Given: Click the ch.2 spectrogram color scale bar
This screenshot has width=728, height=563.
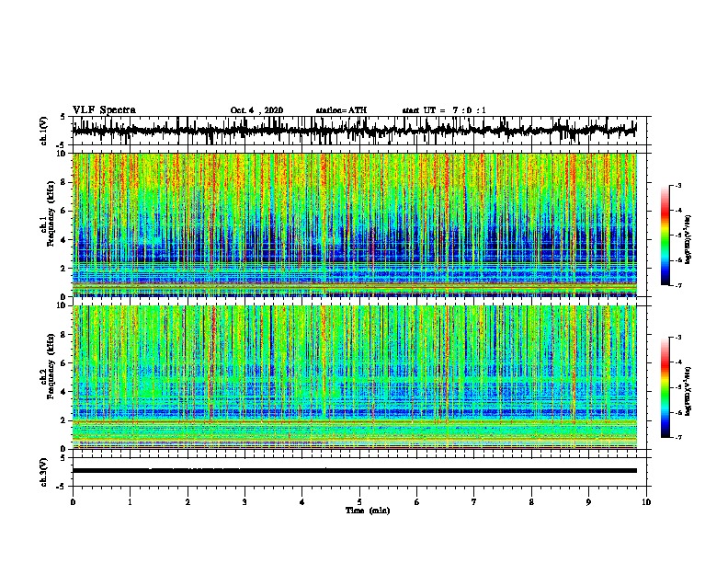Looking at the screenshot, I should [665, 387].
